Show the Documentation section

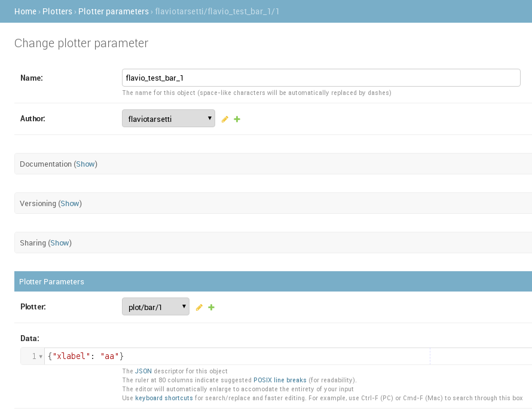[x=85, y=164]
